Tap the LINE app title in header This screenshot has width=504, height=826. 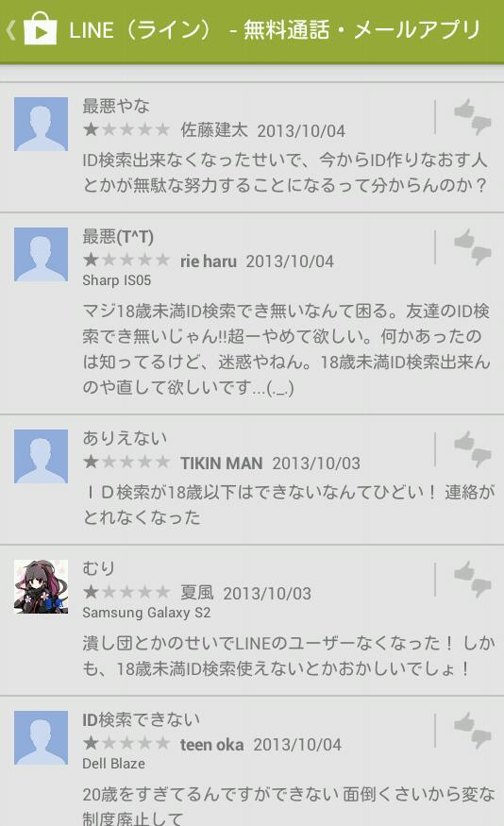click(x=275, y=30)
